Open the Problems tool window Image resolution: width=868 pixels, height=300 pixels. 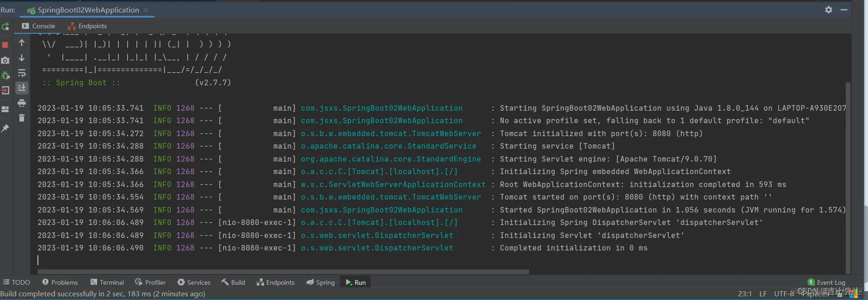(x=60, y=282)
